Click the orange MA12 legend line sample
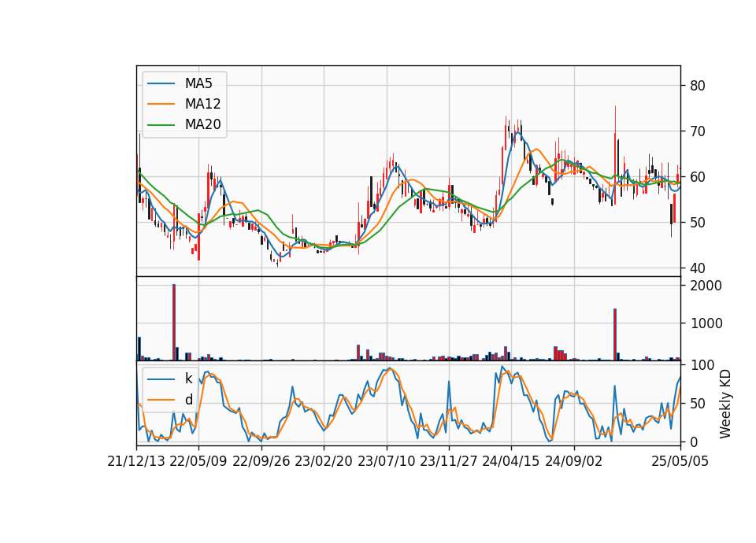 point(161,104)
